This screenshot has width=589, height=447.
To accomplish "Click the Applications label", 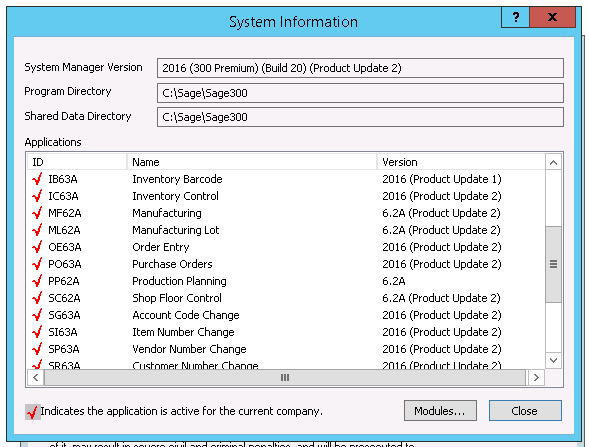I will [53, 142].
